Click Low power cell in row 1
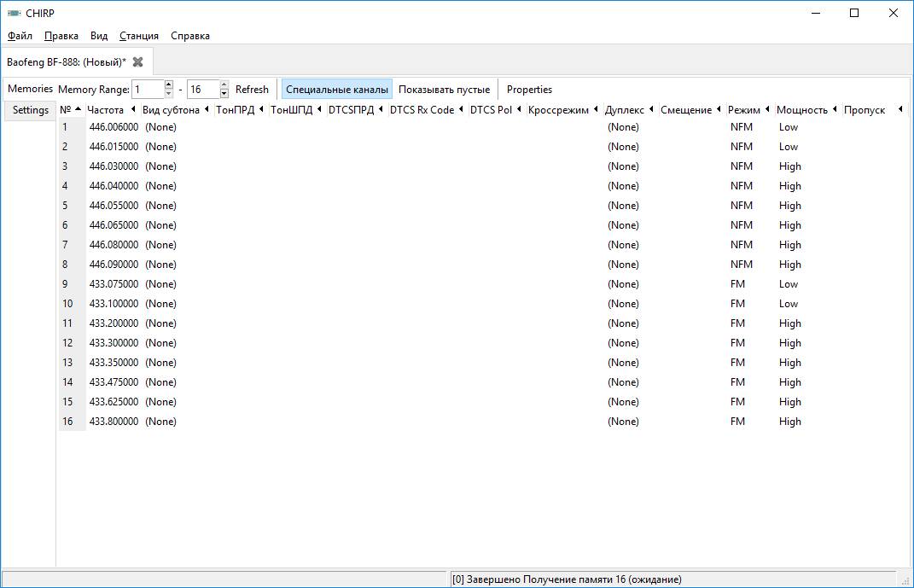914x588 pixels. (x=788, y=126)
